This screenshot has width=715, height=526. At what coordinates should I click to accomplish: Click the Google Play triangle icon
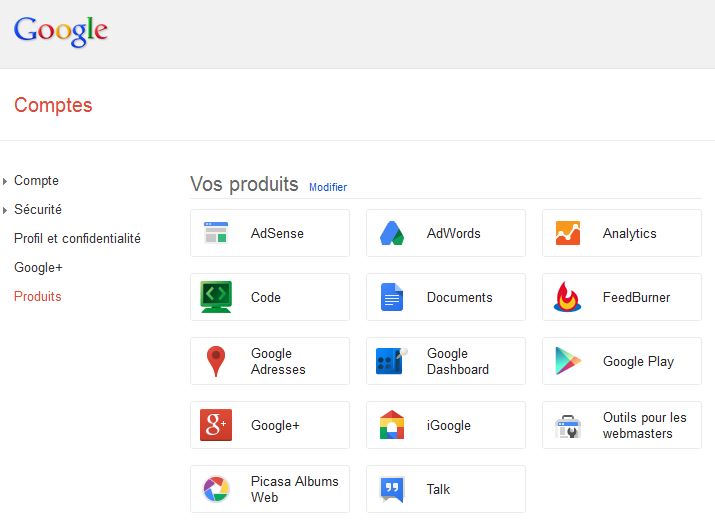pyautogui.click(x=568, y=361)
